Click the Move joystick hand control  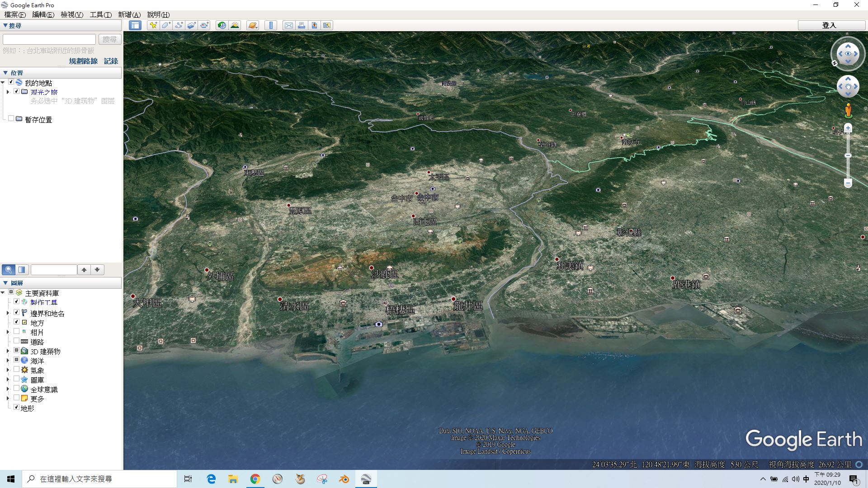848,86
